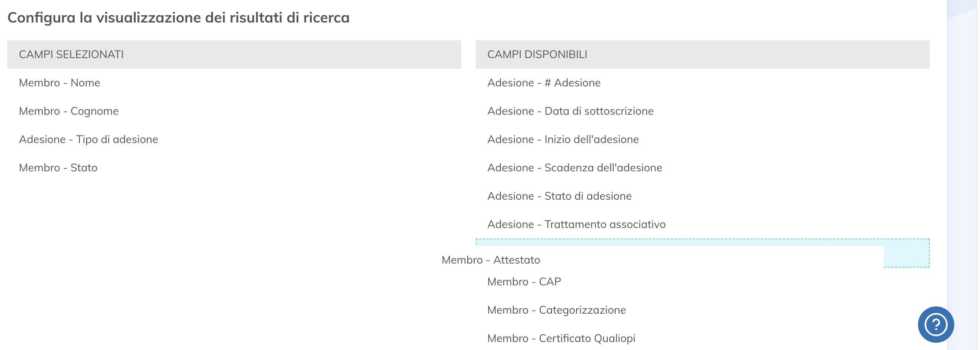This screenshot has width=980, height=350.
Task: Select "Membro - Stato" from selected fields
Action: click(x=57, y=167)
